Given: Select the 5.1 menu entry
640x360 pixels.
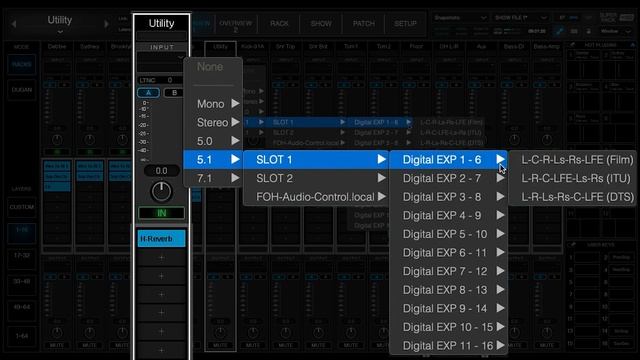Looking at the screenshot, I should click(x=213, y=159).
